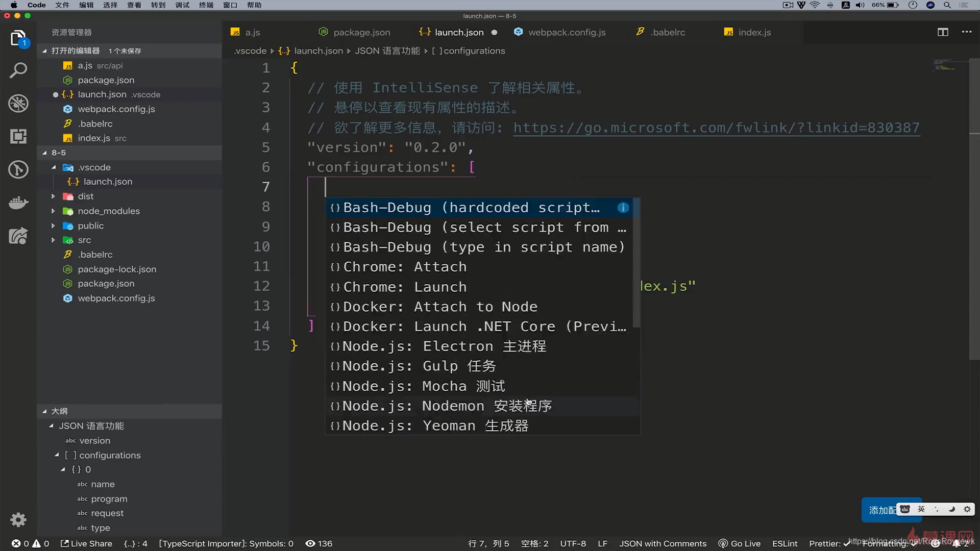Screen dimensions: 980x551
Task: Select Chrome: Launch suggestion
Action: [x=480, y=287]
